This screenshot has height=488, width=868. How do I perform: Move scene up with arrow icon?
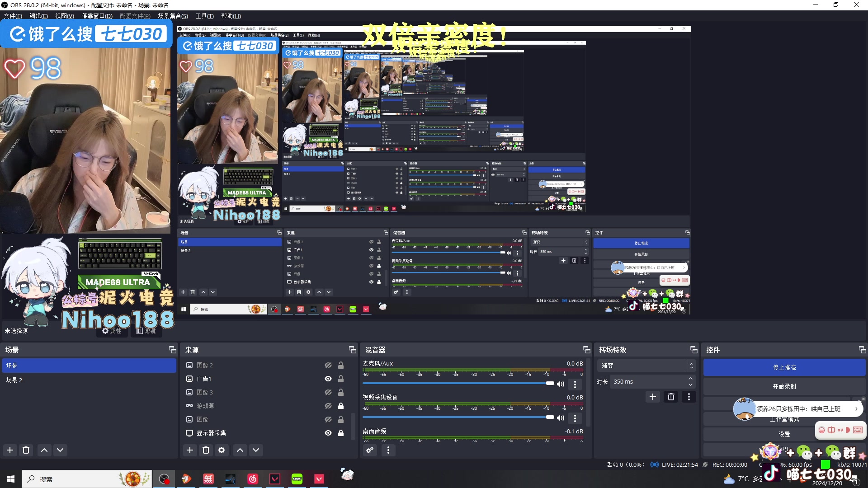pos(44,450)
